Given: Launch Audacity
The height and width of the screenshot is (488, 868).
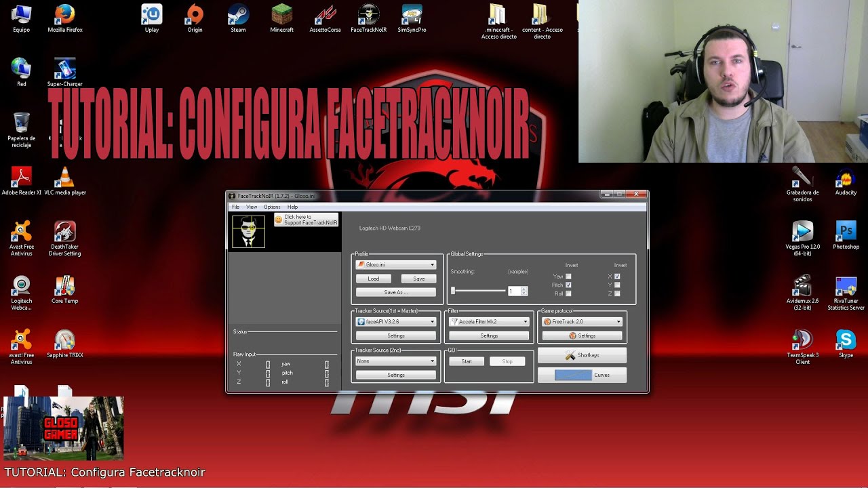Looking at the screenshot, I should (x=846, y=181).
